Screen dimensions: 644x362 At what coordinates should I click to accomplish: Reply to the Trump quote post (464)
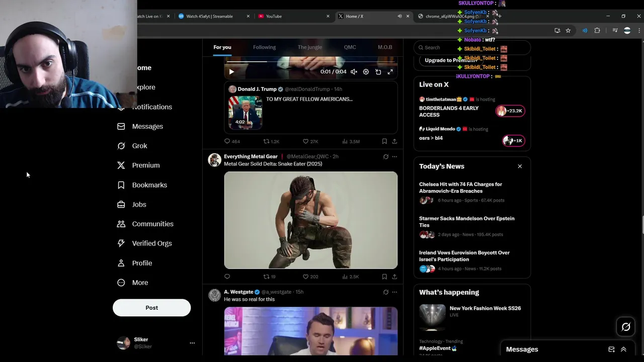pos(232,141)
